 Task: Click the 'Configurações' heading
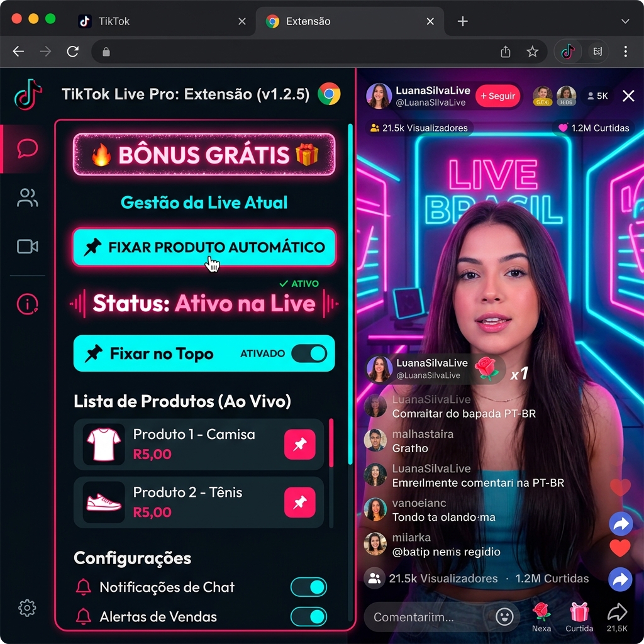132,558
